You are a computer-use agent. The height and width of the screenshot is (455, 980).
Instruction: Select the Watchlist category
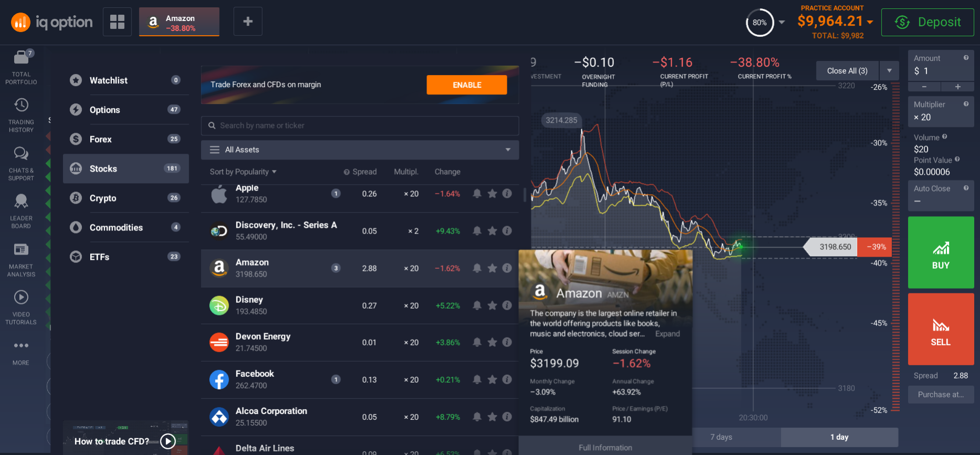coord(126,80)
